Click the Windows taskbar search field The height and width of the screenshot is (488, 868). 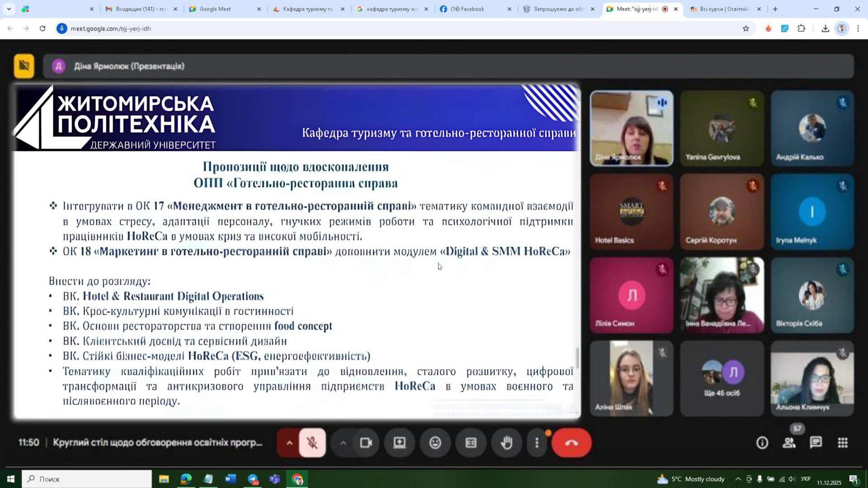point(87,479)
